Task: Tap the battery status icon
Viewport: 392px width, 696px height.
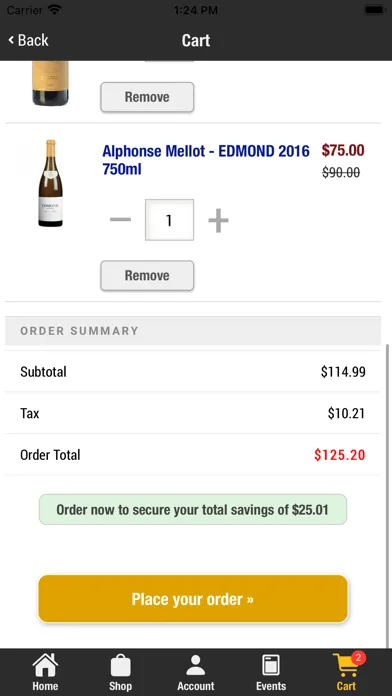Action: pyautogui.click(x=374, y=9)
